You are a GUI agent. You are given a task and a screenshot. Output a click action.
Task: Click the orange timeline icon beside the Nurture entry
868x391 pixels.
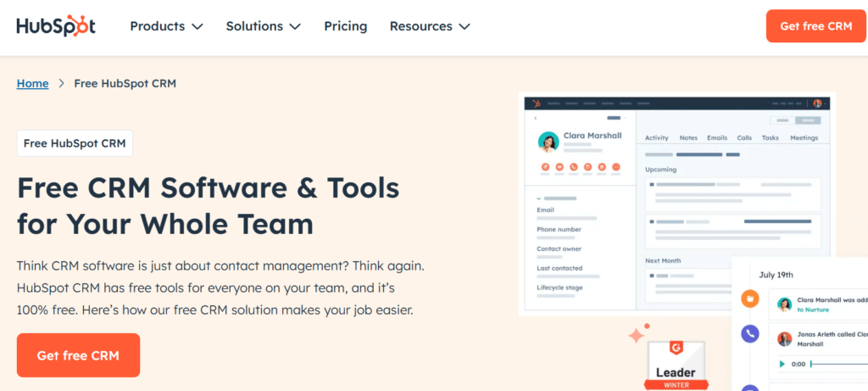[x=749, y=299]
